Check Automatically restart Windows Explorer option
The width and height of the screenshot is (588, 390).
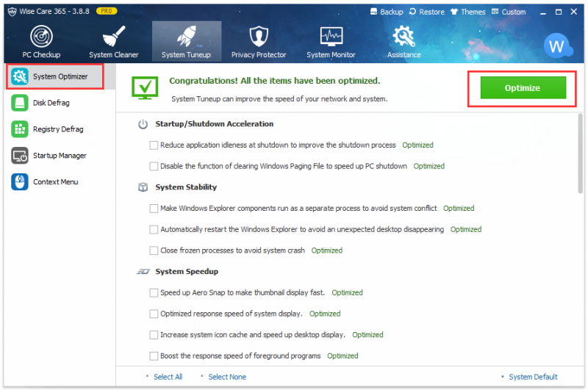point(154,229)
